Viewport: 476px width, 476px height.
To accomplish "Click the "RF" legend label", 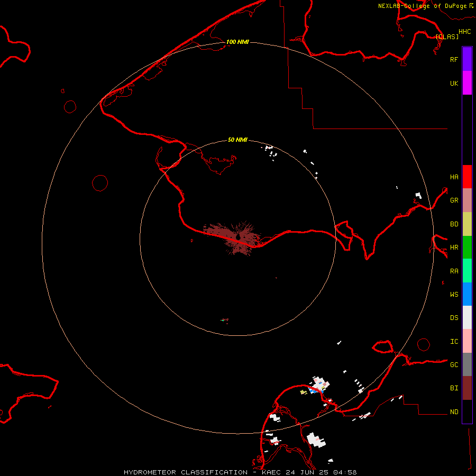I will click(454, 59).
